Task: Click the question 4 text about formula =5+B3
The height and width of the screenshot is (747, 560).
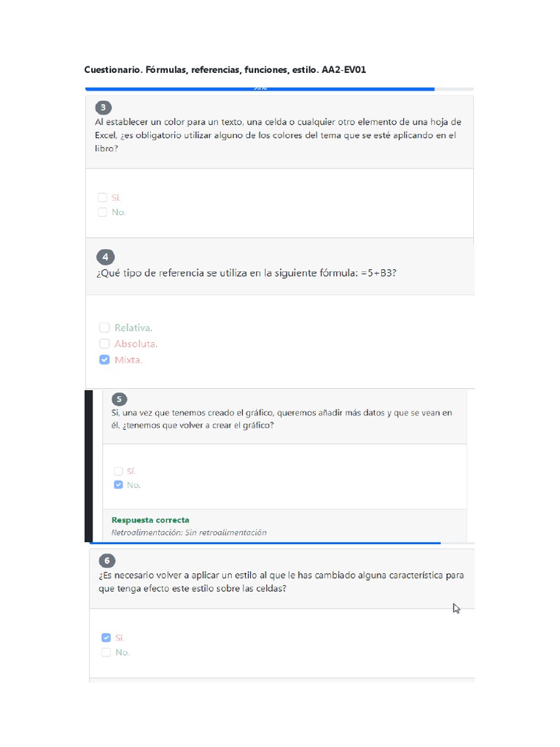Action: pos(246,273)
